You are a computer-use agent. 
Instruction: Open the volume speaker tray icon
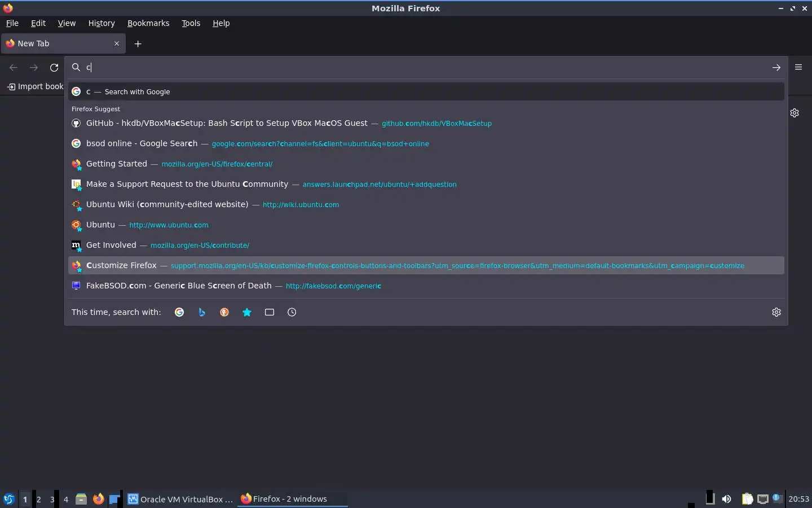[726, 499]
